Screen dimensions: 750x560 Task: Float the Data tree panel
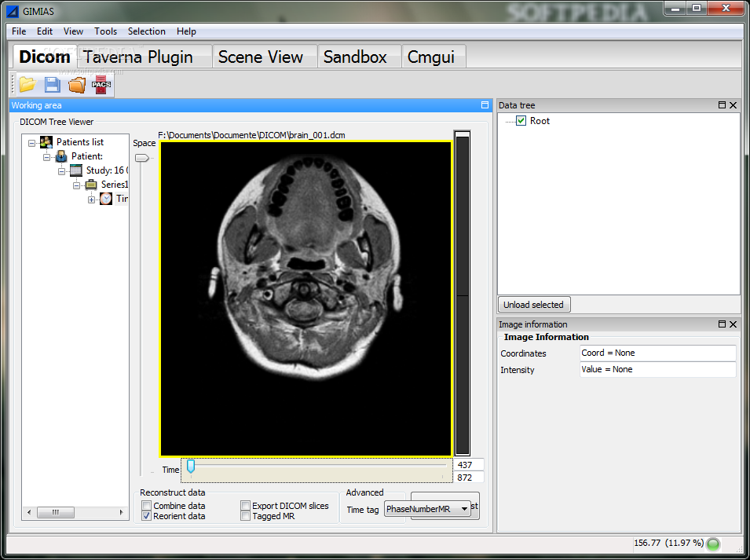point(722,104)
